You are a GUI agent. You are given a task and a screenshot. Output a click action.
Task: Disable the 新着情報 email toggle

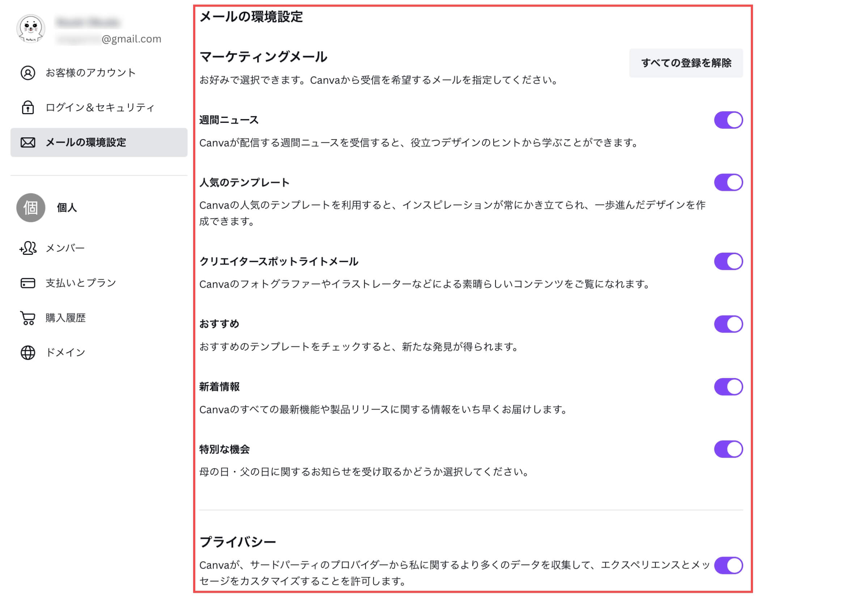click(x=729, y=387)
